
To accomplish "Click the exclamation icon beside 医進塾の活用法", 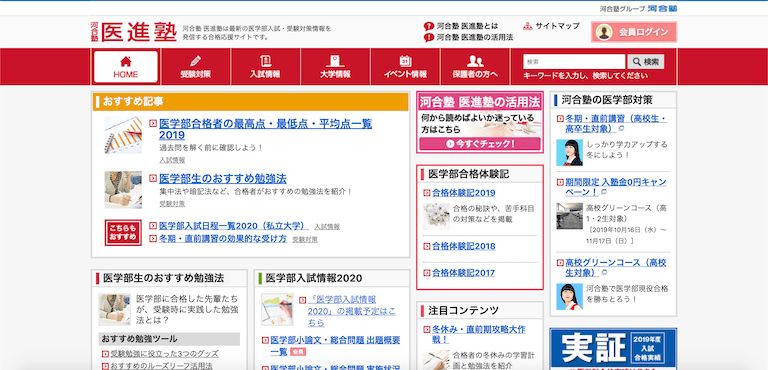I will pyautogui.click(x=429, y=38).
